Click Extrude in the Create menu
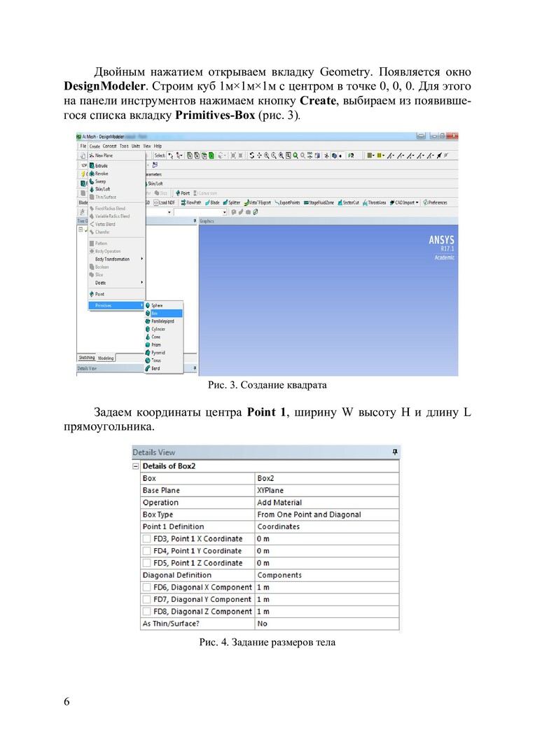This screenshot has width=535, height=756. (x=101, y=165)
